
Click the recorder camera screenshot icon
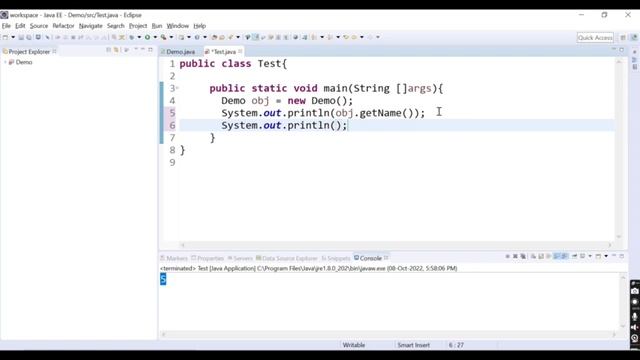(x=635, y=291)
